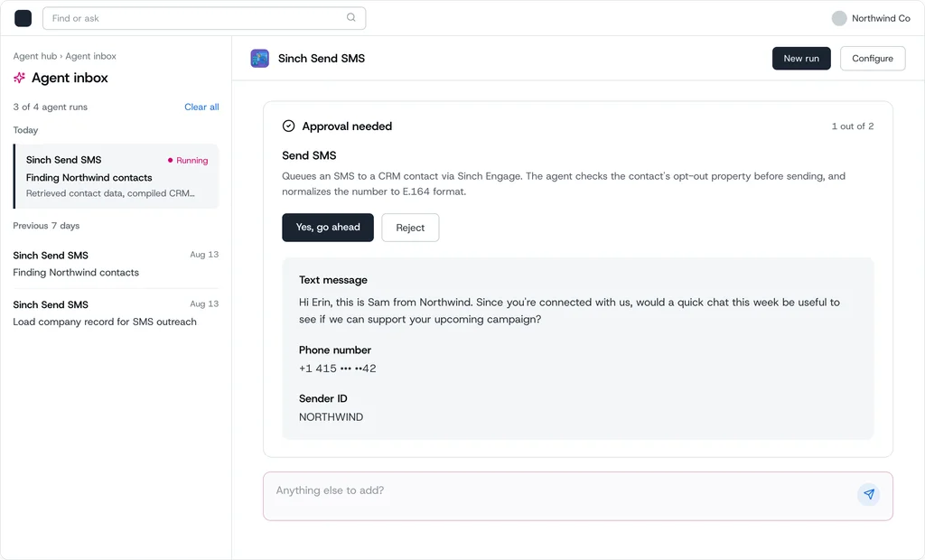Click the Anything else to add field
This screenshot has height=560, width=925.
tap(577, 496)
